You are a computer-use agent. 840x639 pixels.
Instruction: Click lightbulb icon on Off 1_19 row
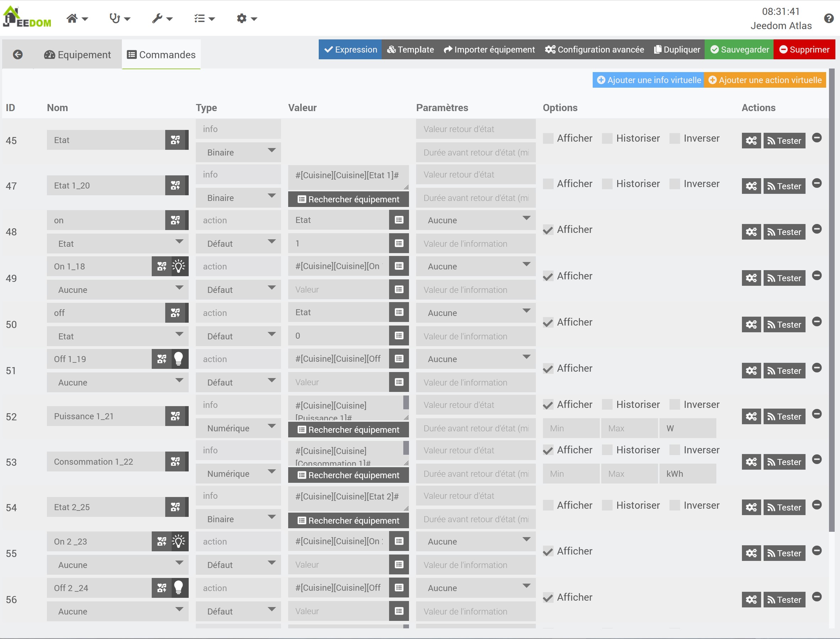[x=178, y=359]
